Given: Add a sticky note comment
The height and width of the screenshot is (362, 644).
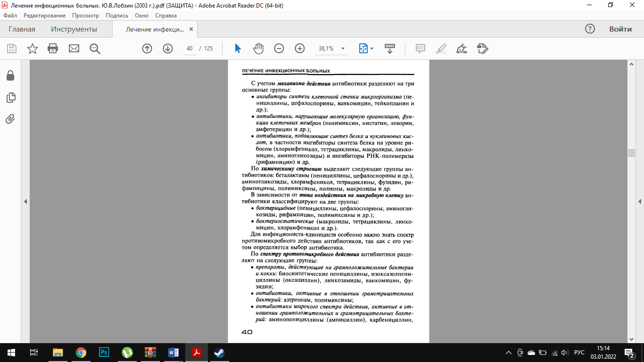Looking at the screenshot, I should pos(421,49).
